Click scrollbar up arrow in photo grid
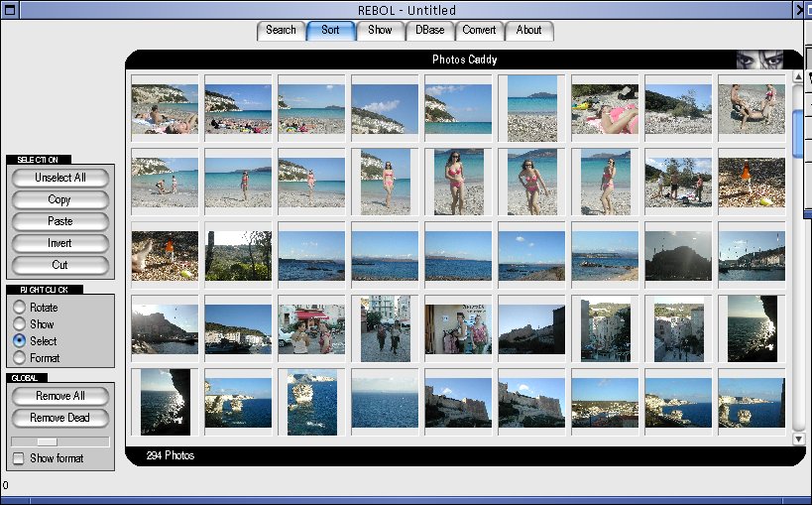812x505 pixels. (x=798, y=76)
